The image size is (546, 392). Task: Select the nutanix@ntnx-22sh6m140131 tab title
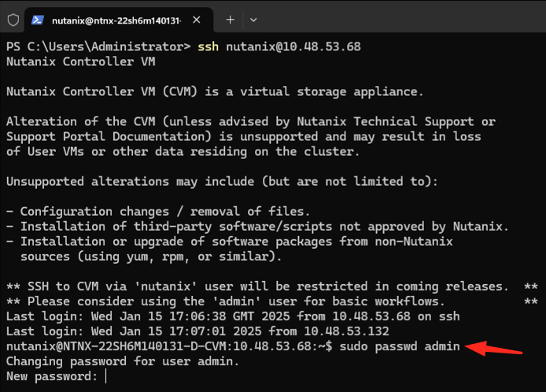coord(118,18)
